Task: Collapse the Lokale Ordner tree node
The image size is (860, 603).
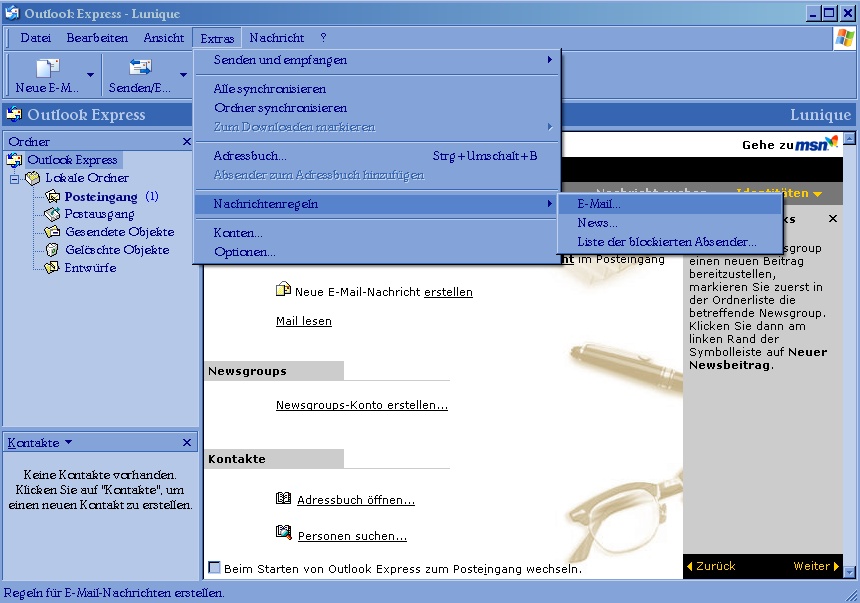Action: click(x=14, y=178)
